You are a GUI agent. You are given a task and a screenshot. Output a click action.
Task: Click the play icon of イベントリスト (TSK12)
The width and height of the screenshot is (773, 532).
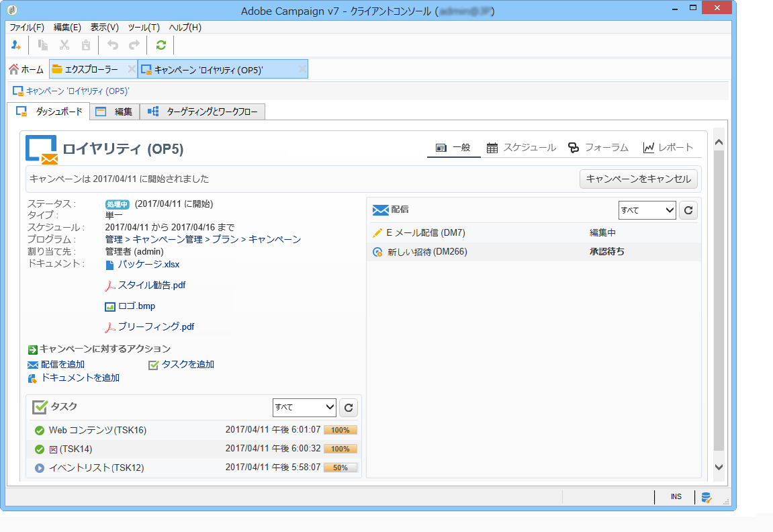[40, 468]
